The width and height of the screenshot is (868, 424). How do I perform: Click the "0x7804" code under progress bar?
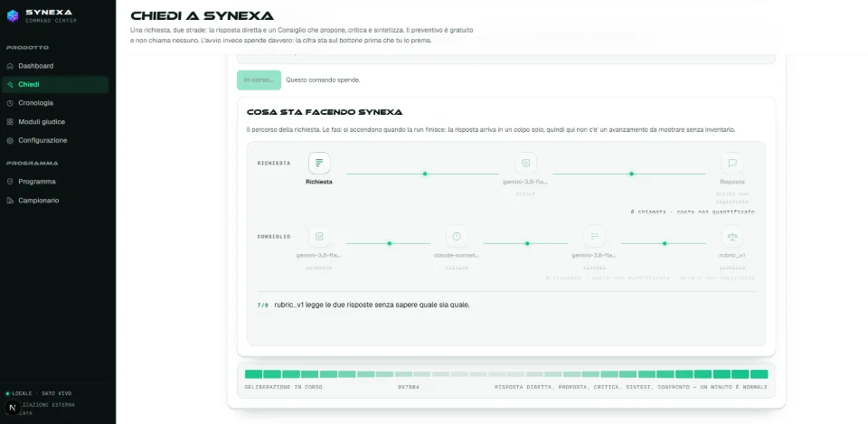coord(409,387)
